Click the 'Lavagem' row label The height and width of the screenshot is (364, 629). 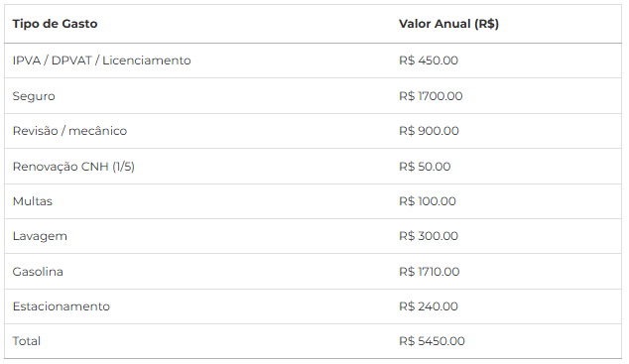(x=40, y=236)
